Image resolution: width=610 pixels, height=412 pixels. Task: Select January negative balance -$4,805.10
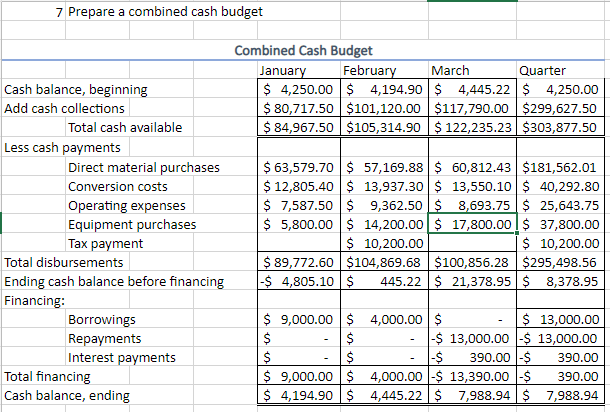[299, 282]
